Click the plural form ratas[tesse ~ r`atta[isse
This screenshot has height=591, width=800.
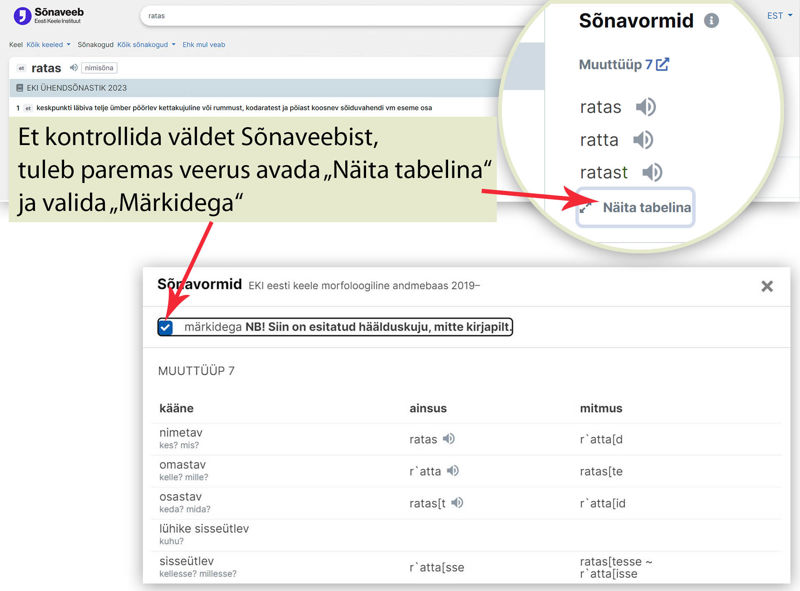coord(616,568)
